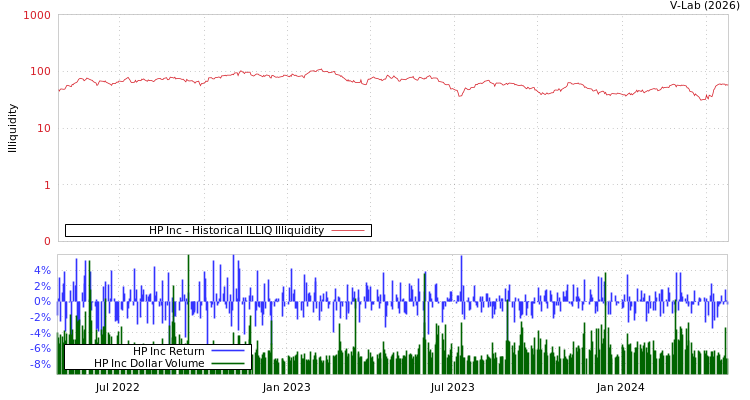This screenshot has width=750, height=400.
Task: Click the 0% axis label on returns chart
Action: click(42, 301)
